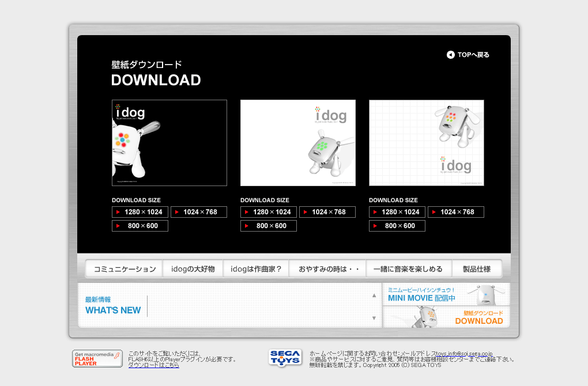Click the TOPへ戻る back arrow icon
This screenshot has height=386, width=588.
point(450,55)
